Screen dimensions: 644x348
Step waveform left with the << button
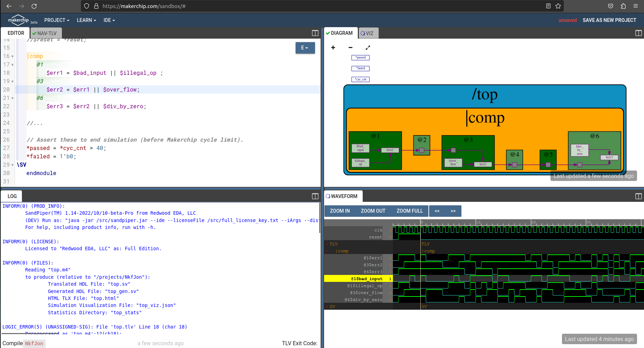coord(437,211)
